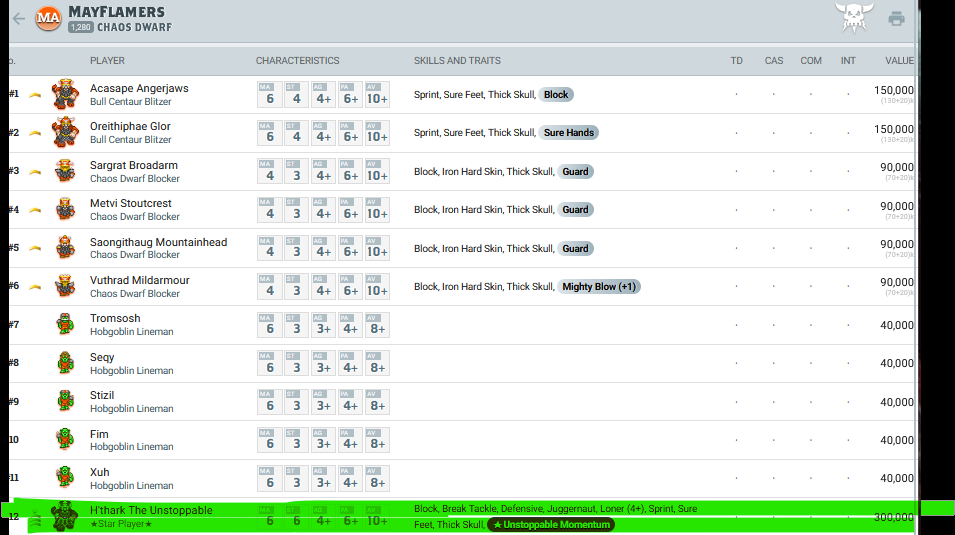Open Saongithaug Mountainhead player link
The width and height of the screenshot is (955, 535).
click(158, 242)
